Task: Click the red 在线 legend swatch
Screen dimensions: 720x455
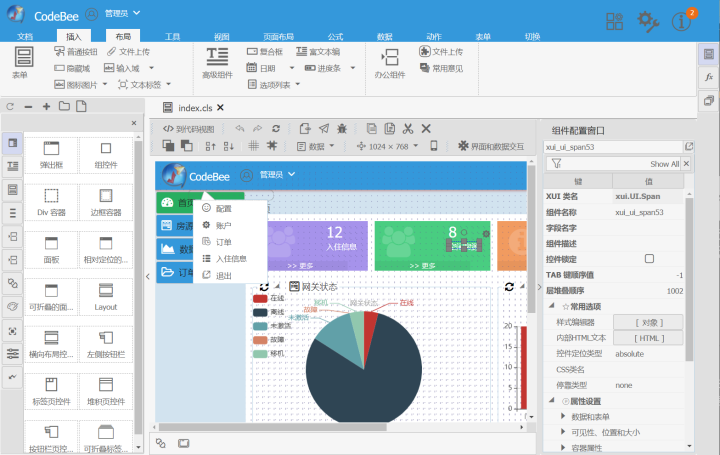Action: [260, 298]
